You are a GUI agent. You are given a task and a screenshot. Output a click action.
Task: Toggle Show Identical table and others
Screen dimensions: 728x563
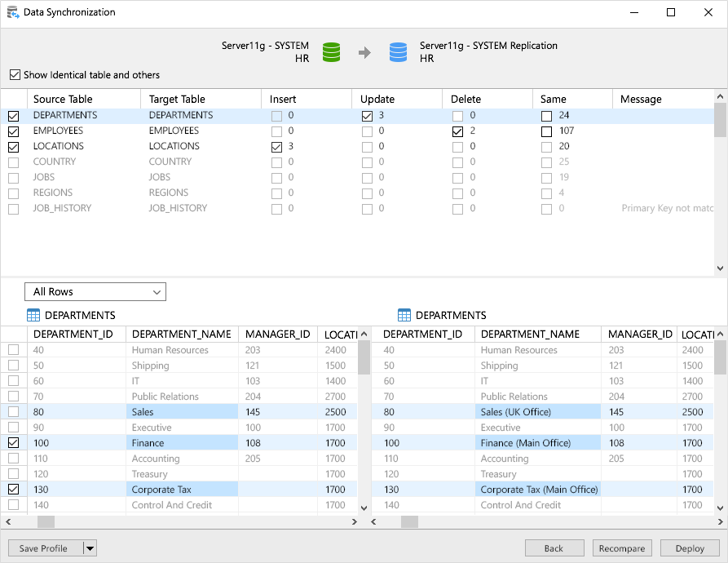click(x=15, y=75)
